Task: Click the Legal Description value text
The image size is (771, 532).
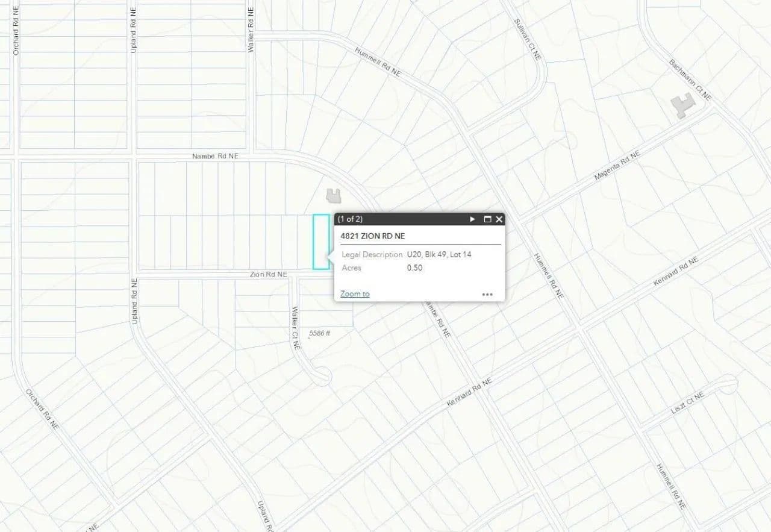Action: (439, 255)
